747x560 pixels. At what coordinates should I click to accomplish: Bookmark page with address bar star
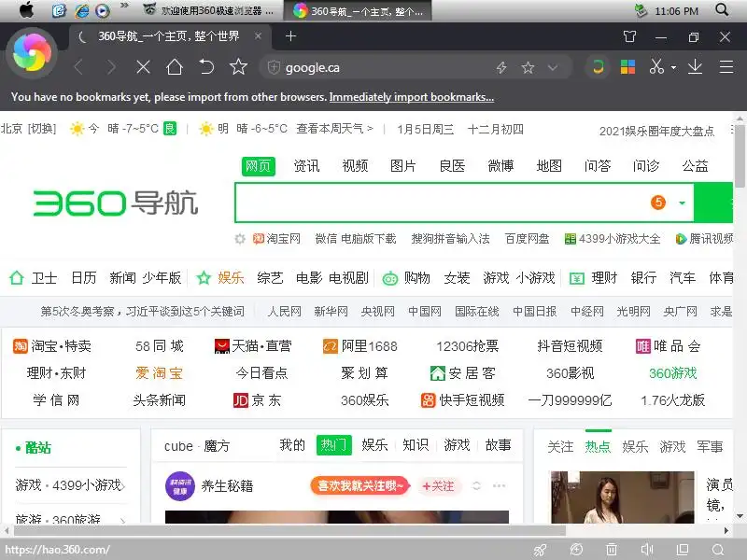(528, 67)
